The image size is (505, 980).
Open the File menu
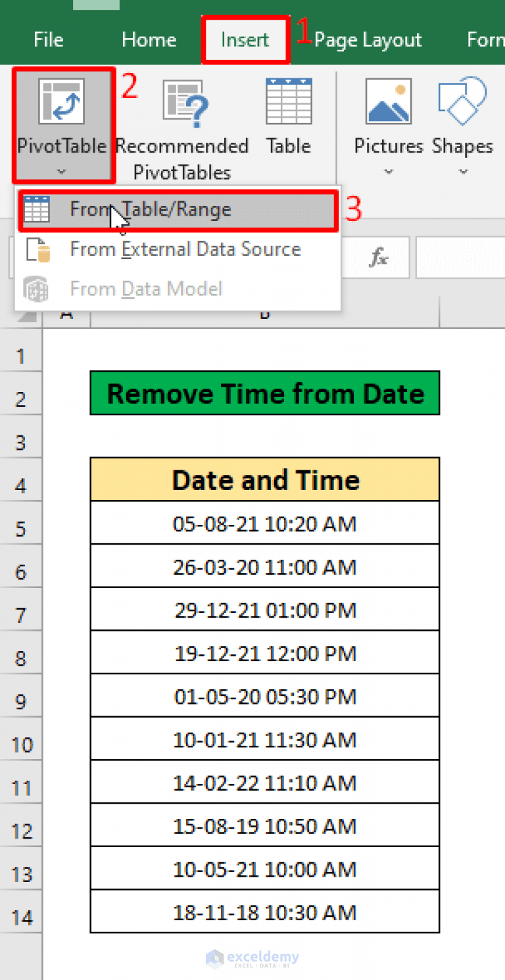(48, 39)
